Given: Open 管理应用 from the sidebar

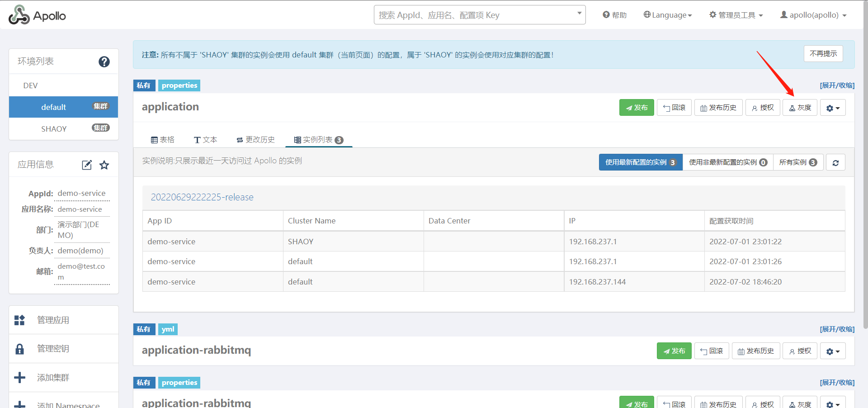Looking at the screenshot, I should (x=53, y=320).
